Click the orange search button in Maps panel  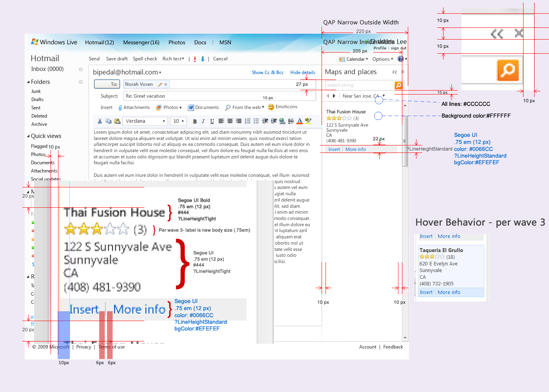coord(398,85)
